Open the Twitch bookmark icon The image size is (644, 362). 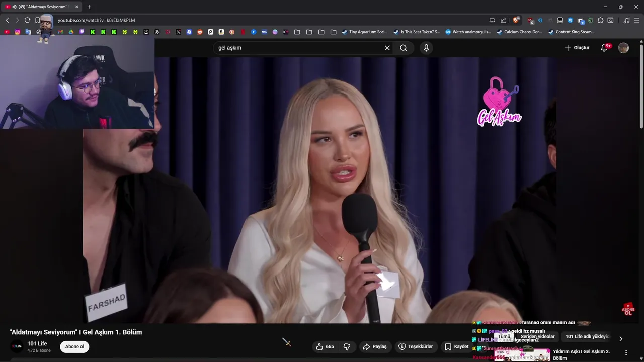coord(82,32)
